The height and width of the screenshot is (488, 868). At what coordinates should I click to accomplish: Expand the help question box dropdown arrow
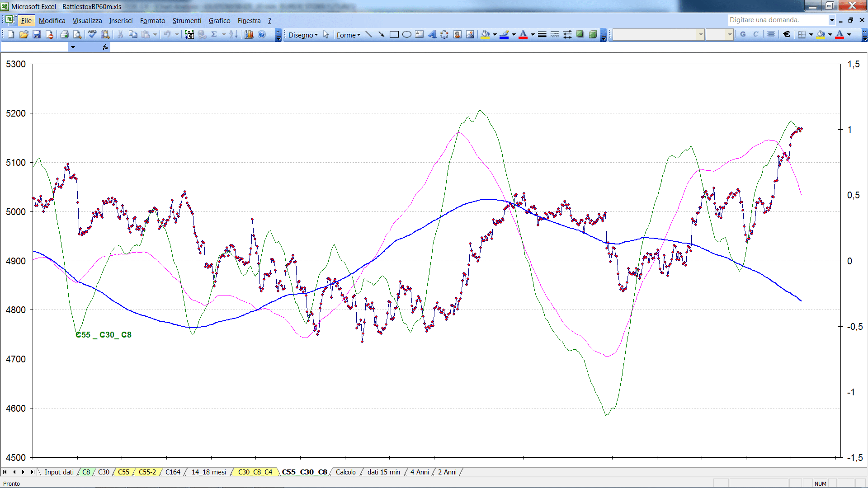(x=832, y=20)
